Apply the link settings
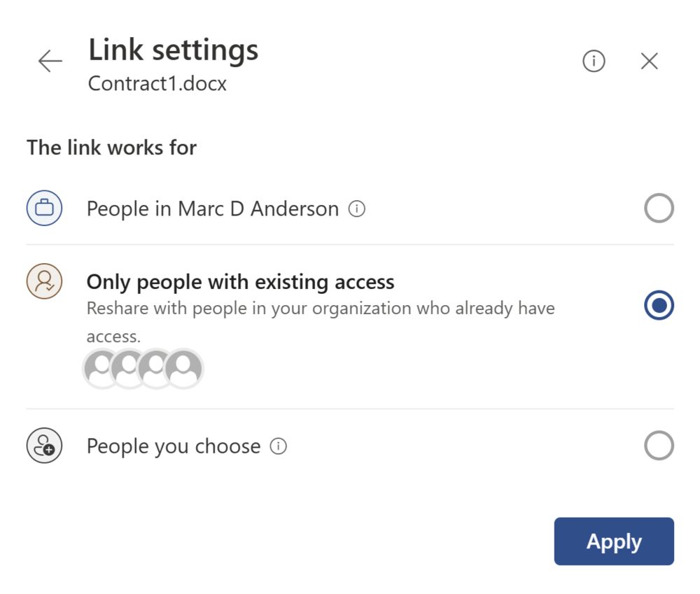The height and width of the screenshot is (594, 700). (x=614, y=542)
